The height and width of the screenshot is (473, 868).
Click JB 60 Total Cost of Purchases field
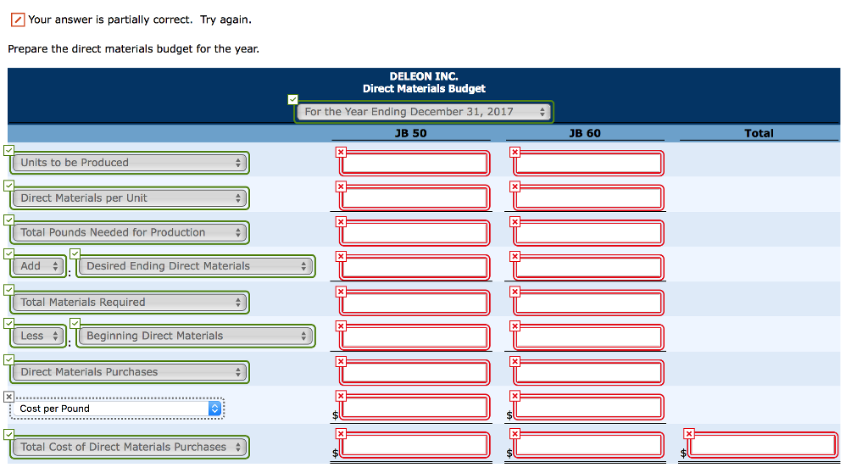588,445
